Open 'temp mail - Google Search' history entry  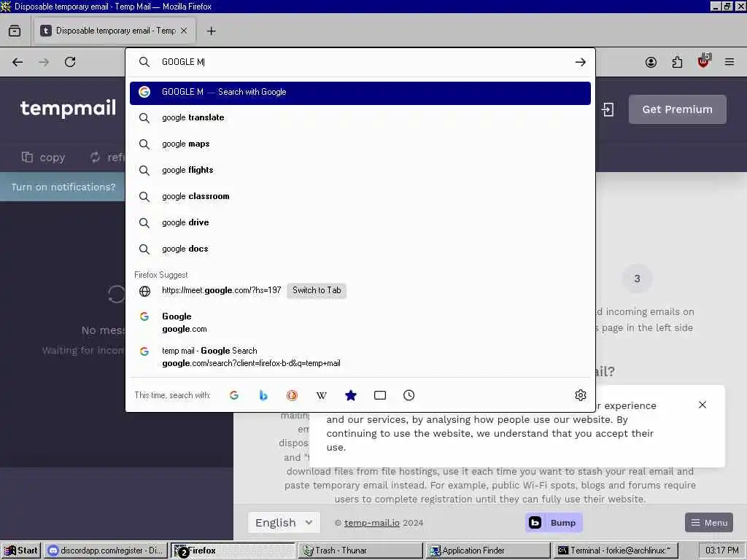coord(360,357)
